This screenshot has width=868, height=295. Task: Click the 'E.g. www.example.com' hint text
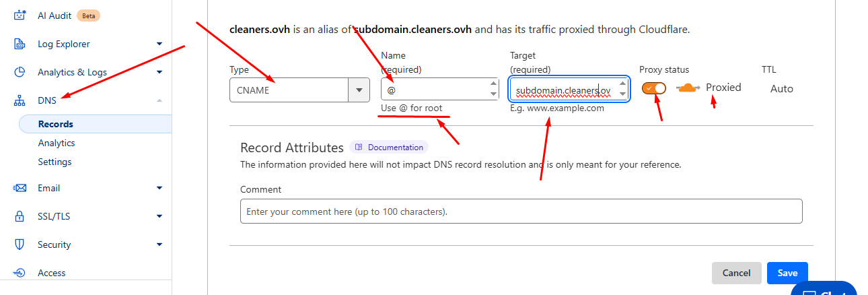click(557, 108)
